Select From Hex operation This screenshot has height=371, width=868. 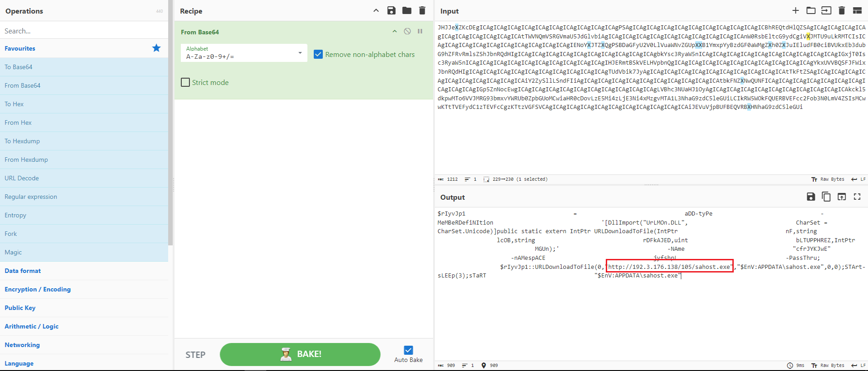pyautogui.click(x=84, y=122)
